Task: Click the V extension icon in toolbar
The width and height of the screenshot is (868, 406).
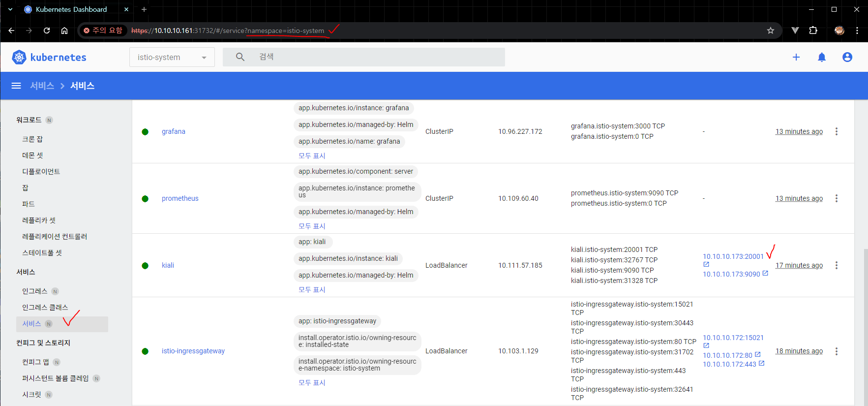Action: [x=795, y=31]
